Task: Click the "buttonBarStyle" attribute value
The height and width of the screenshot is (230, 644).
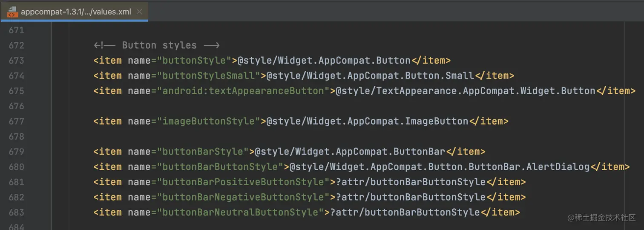Action: coord(203,151)
